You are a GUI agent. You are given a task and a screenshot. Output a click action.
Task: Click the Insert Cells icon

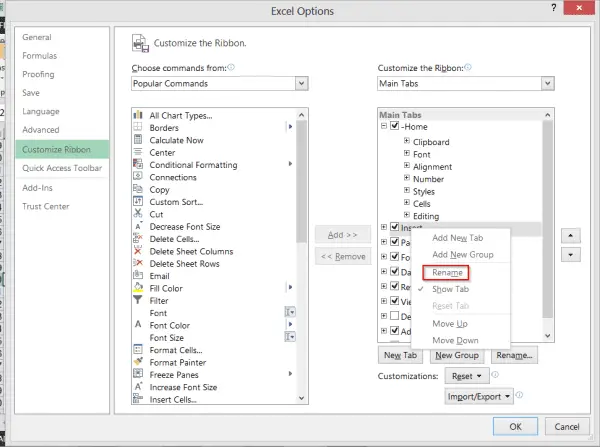point(138,398)
